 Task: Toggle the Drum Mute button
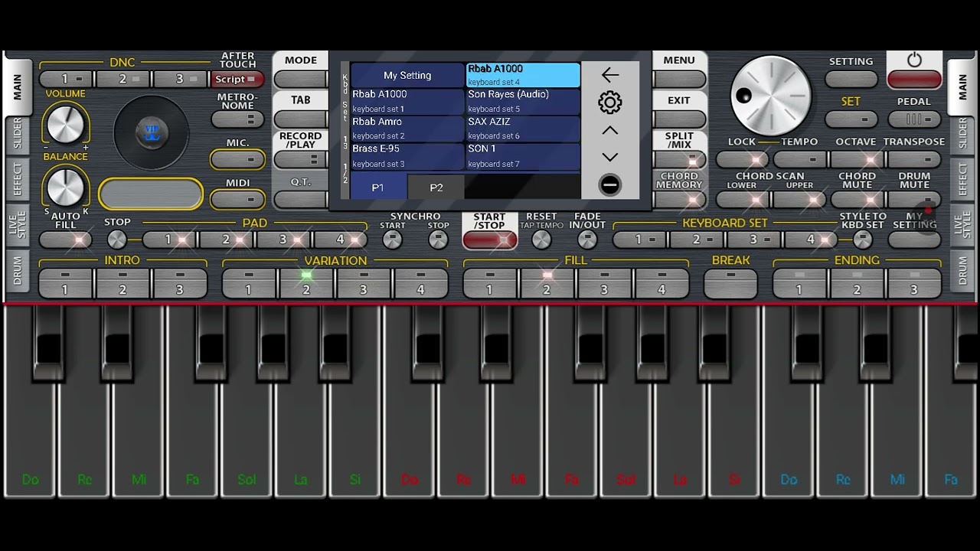click(x=914, y=200)
